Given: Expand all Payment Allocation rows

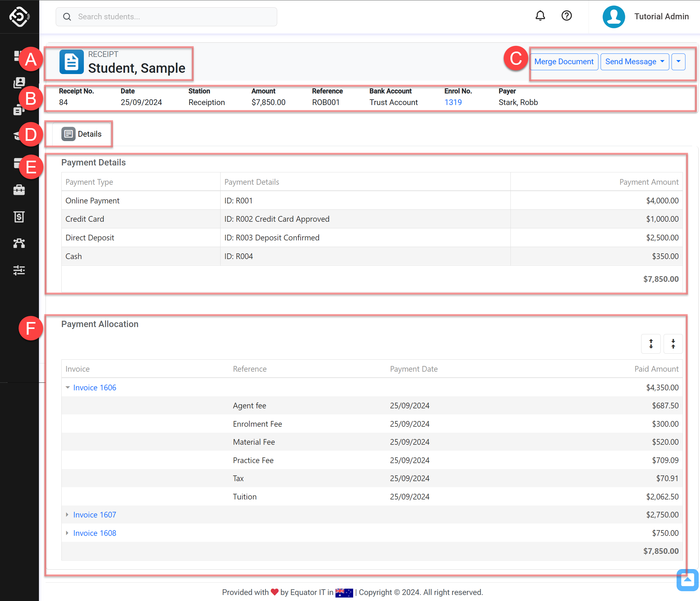Looking at the screenshot, I should pyautogui.click(x=651, y=344).
